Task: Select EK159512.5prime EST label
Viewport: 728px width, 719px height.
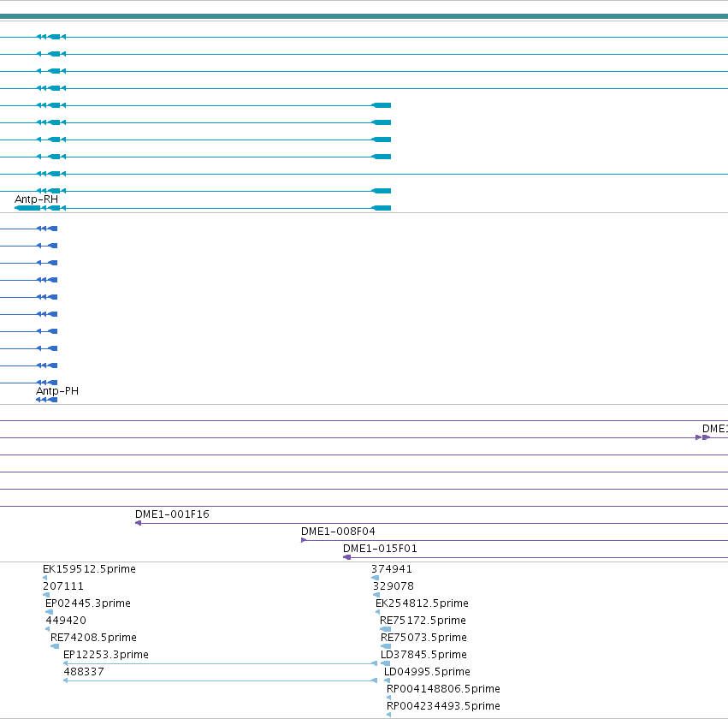Action: click(x=89, y=569)
